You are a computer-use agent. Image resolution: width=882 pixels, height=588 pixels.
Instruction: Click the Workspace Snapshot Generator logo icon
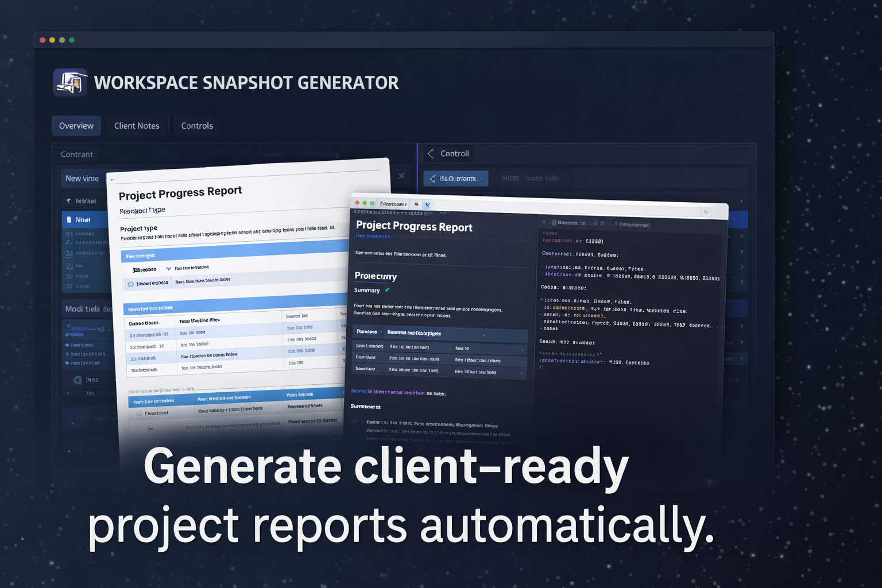(x=70, y=82)
